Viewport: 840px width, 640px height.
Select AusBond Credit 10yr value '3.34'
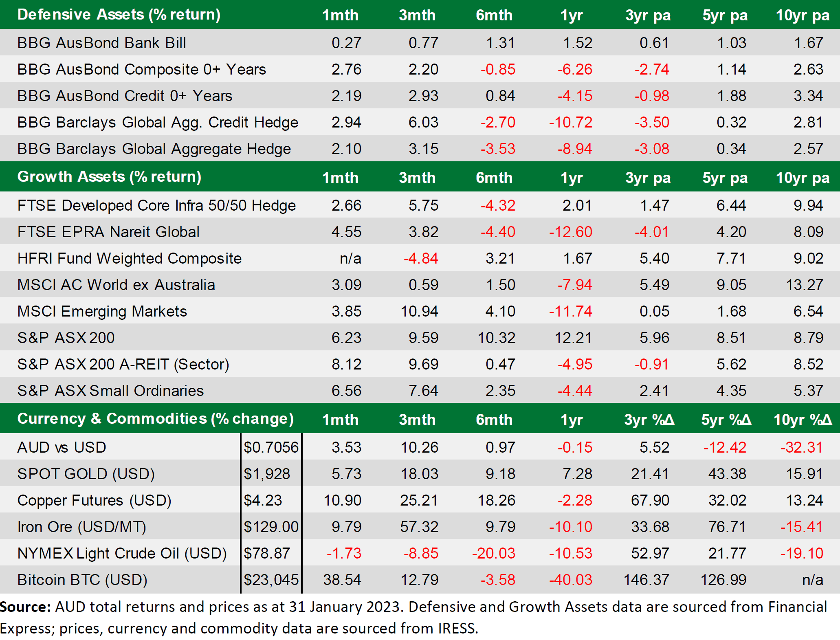[x=809, y=96]
